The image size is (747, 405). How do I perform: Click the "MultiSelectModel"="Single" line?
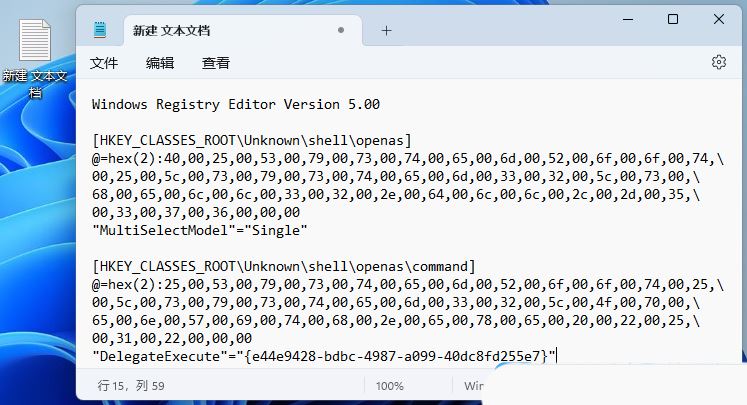[200, 231]
